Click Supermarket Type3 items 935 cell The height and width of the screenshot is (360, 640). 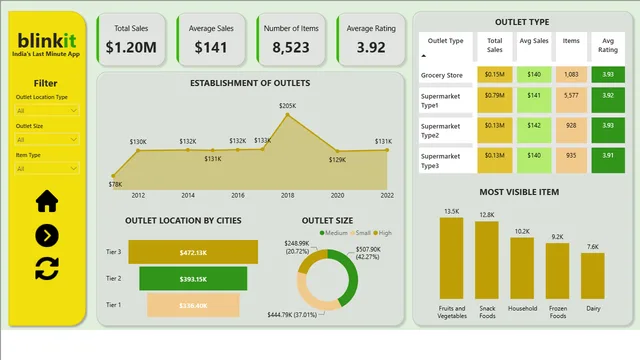[571, 160]
